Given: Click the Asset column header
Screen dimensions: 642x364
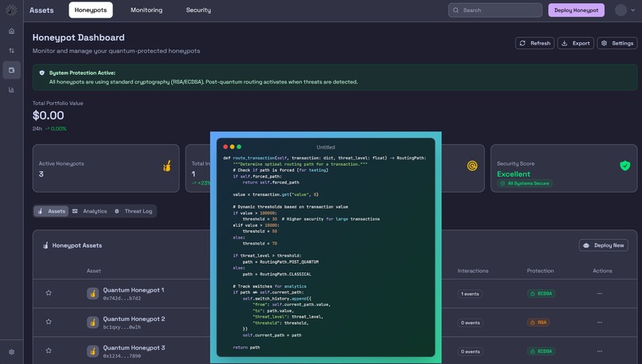Looking at the screenshot, I should click(94, 271).
